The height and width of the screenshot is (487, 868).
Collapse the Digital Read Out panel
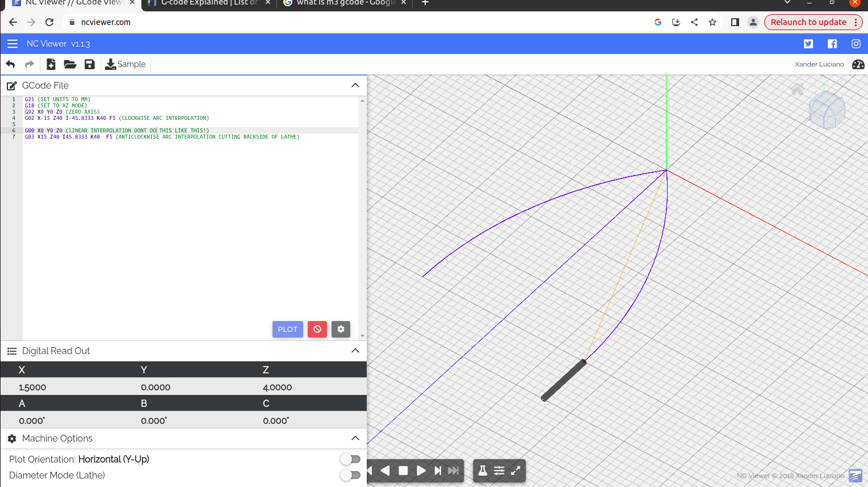coord(355,351)
